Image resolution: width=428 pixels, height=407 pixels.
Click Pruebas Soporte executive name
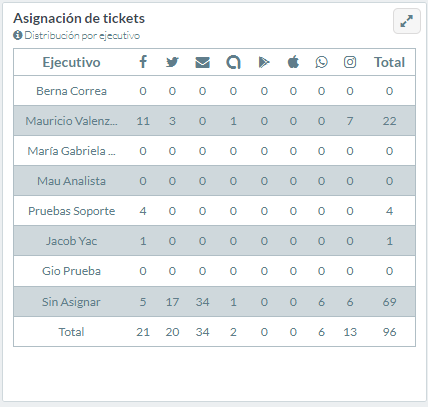(71, 211)
